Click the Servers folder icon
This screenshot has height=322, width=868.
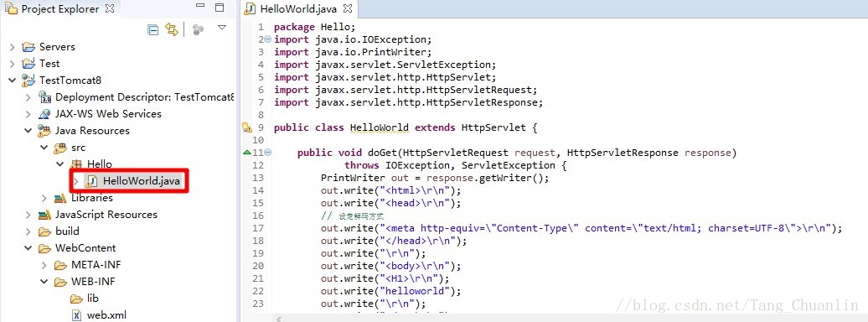tap(28, 47)
